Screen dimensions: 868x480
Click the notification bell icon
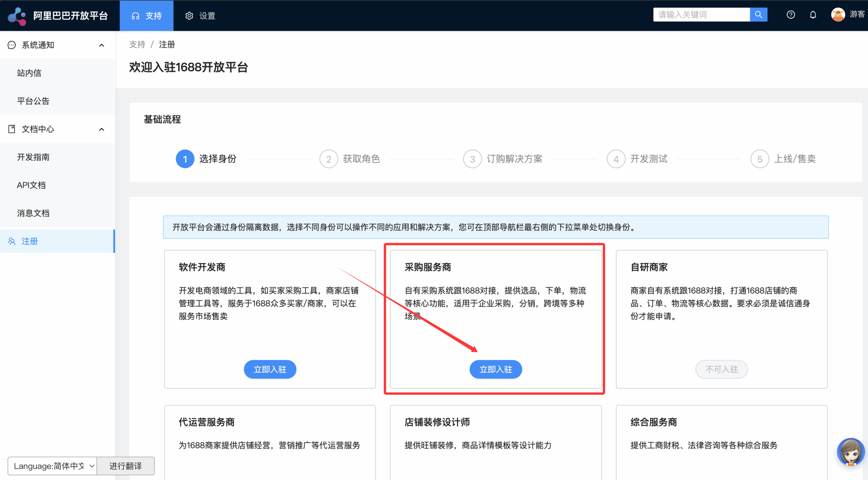point(813,15)
